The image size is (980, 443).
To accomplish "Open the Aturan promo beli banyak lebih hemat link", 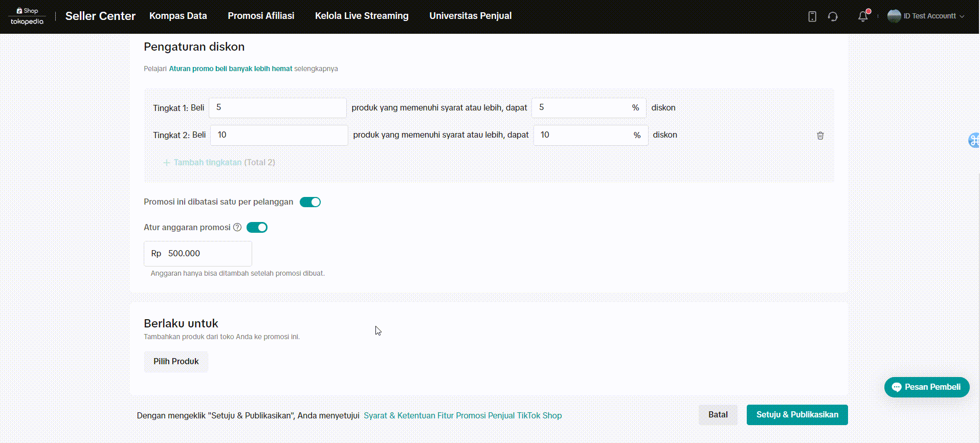I will pyautogui.click(x=231, y=69).
